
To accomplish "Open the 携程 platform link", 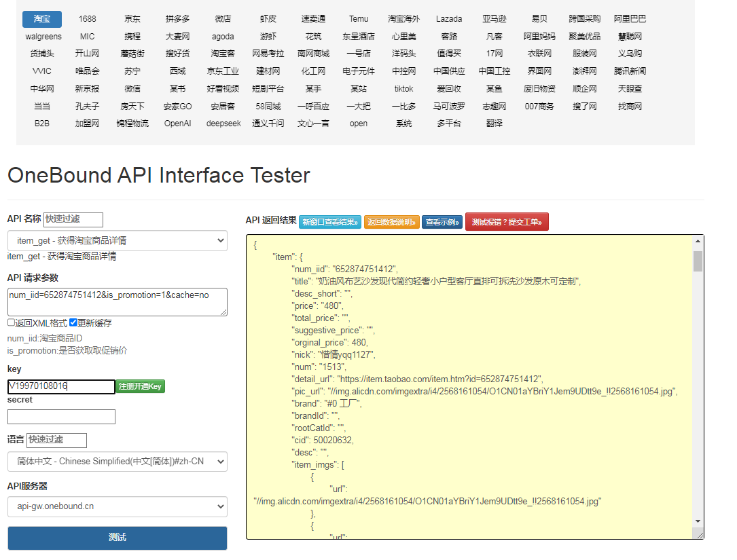I will (132, 36).
